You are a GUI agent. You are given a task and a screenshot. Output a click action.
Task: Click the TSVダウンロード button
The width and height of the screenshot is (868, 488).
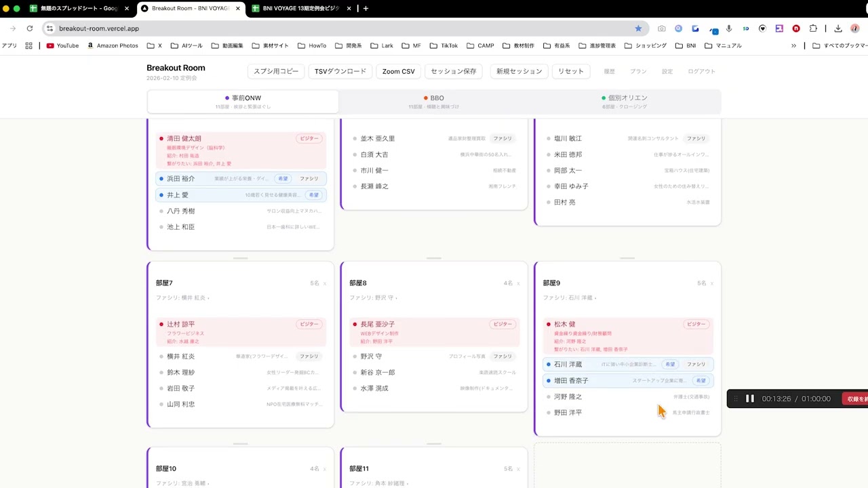tap(340, 71)
